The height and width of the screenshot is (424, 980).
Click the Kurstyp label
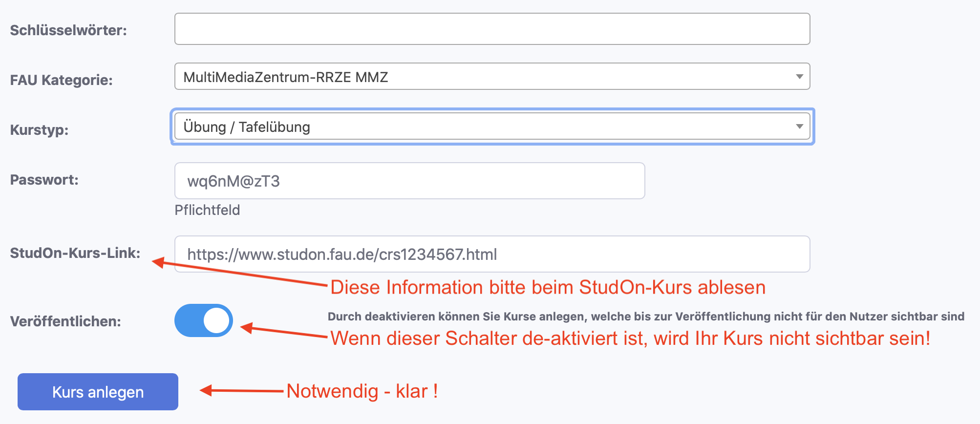point(40,130)
